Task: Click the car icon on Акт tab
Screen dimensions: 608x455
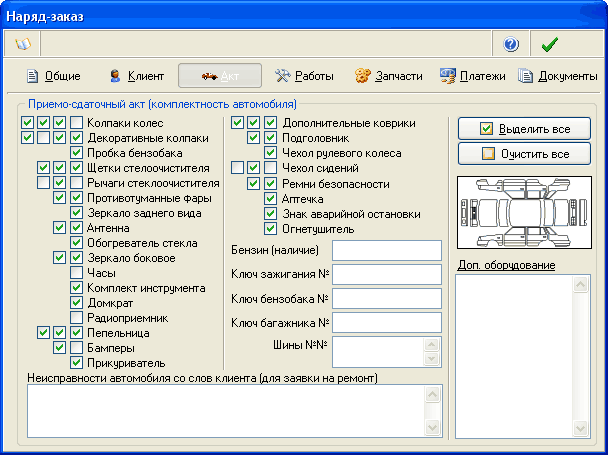Action: (x=210, y=76)
